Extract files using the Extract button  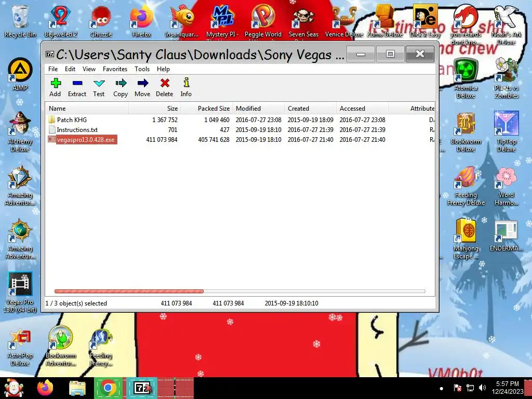(77, 87)
